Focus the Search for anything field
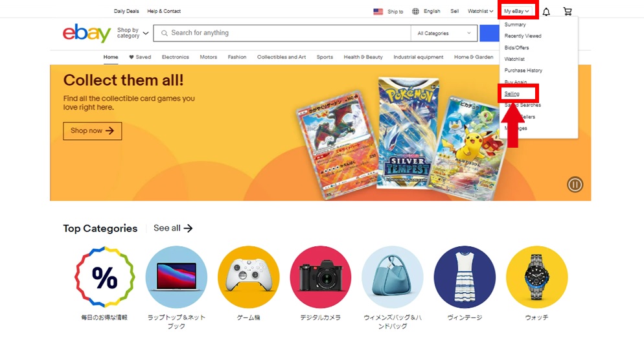The height and width of the screenshot is (344, 644). [282, 33]
